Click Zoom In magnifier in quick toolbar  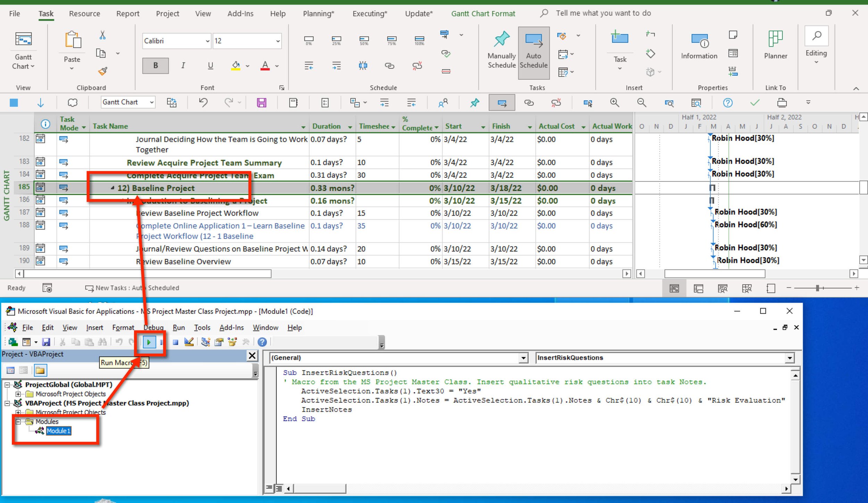pyautogui.click(x=615, y=102)
